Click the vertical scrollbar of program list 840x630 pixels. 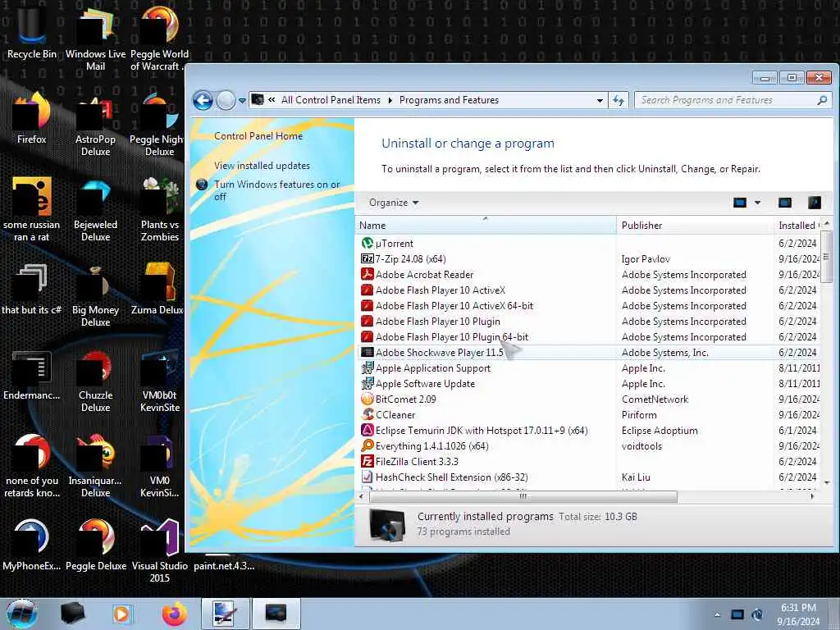click(x=827, y=257)
